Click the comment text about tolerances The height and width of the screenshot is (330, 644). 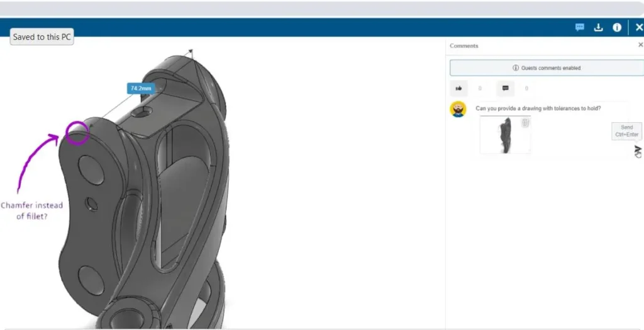538,108
